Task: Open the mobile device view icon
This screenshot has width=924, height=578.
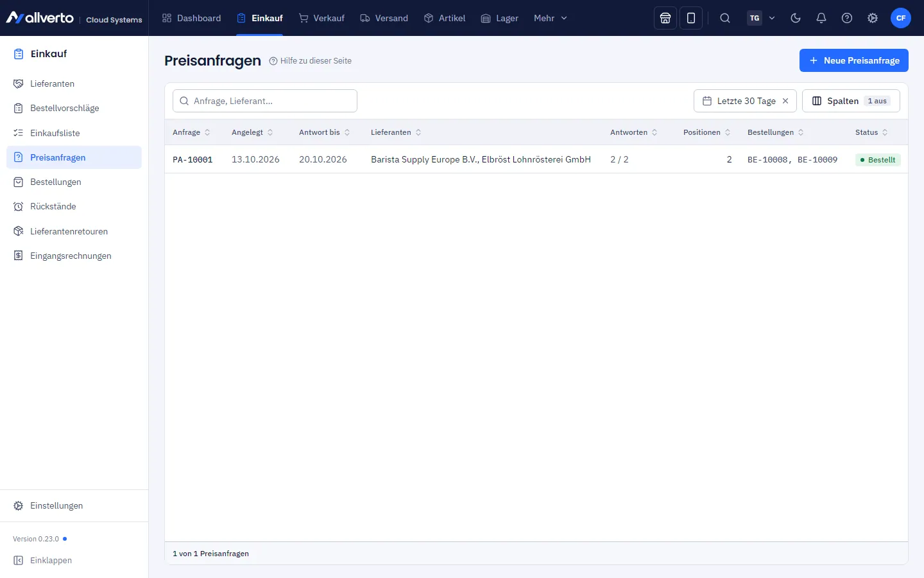Action: tap(691, 18)
